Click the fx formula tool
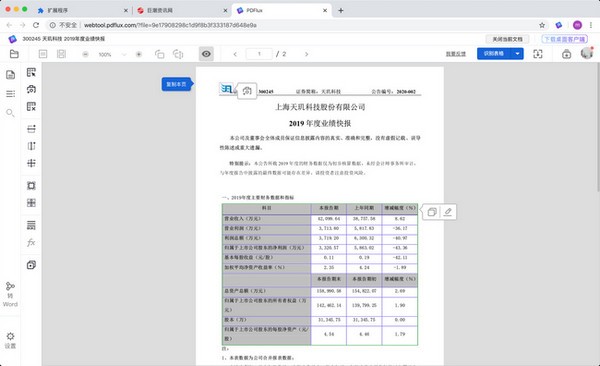This screenshot has height=366, width=600. click(31, 242)
